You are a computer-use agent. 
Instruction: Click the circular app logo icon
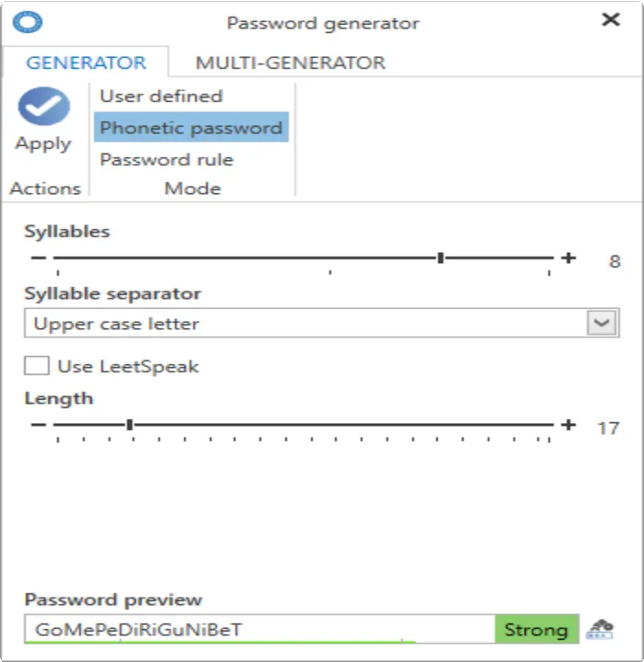[x=28, y=22]
